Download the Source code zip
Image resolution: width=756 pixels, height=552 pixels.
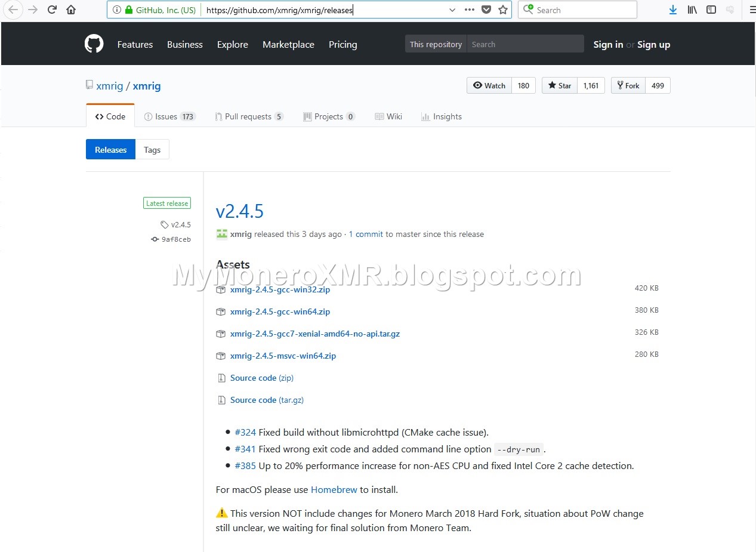click(261, 378)
